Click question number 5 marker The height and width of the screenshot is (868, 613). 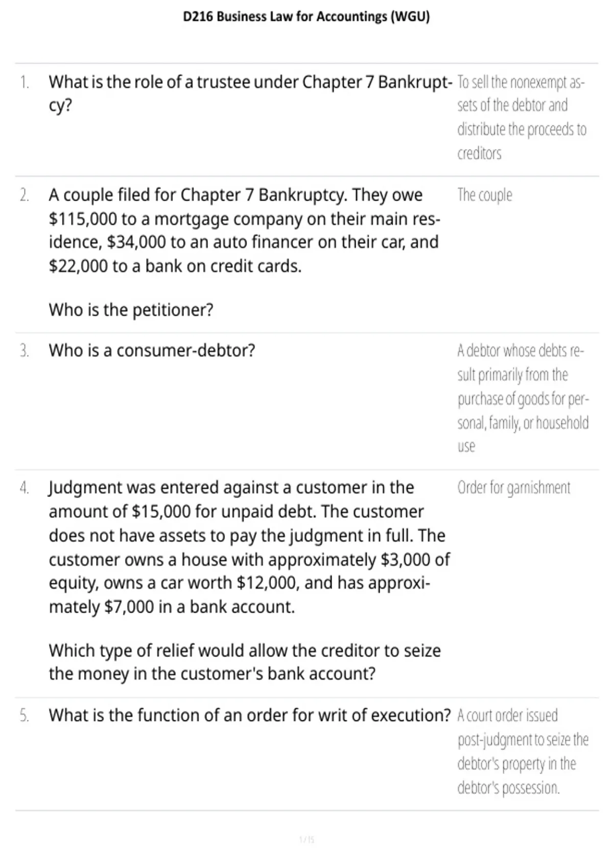pyautogui.click(x=24, y=715)
